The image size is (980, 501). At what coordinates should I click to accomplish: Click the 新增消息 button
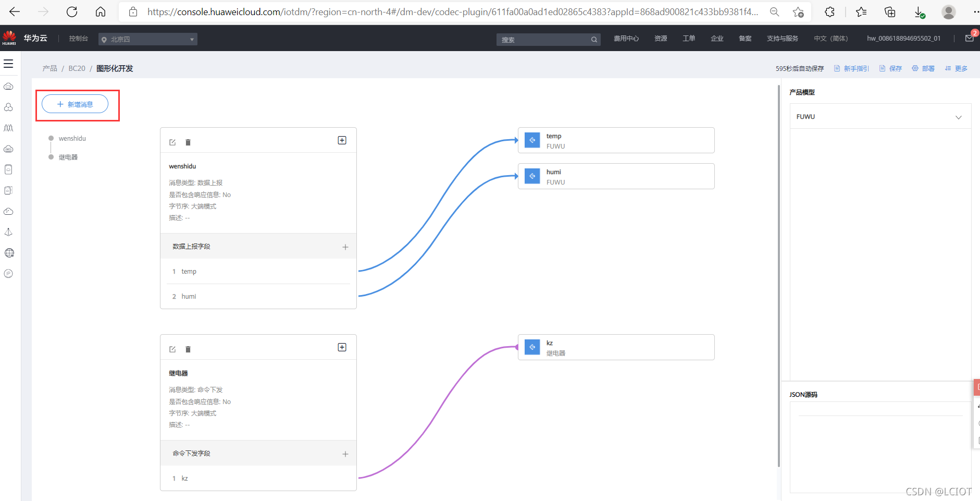pos(75,104)
